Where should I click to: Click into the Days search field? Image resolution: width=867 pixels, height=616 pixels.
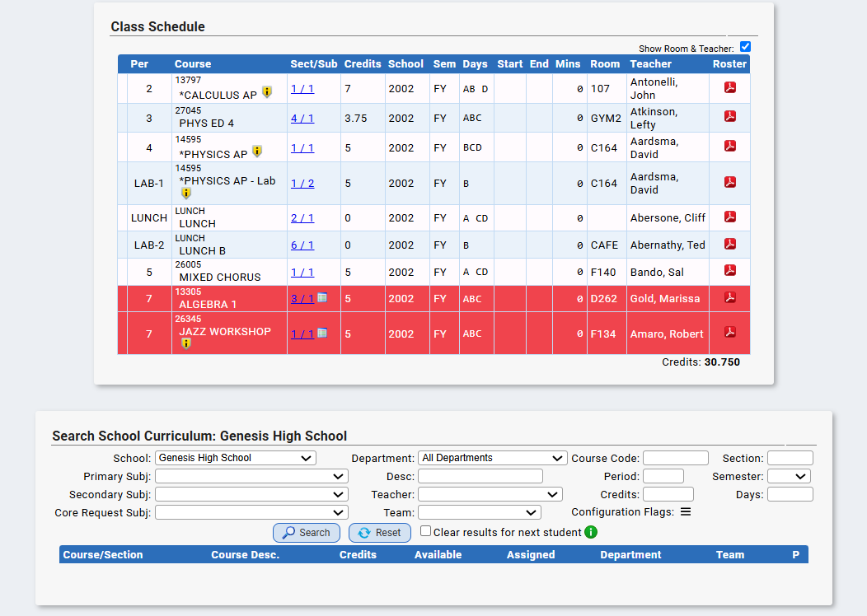[x=790, y=494]
